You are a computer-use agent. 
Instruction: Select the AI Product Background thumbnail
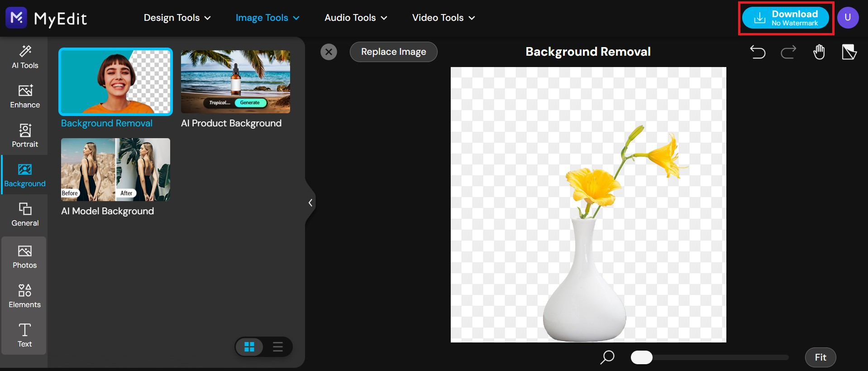tap(235, 82)
